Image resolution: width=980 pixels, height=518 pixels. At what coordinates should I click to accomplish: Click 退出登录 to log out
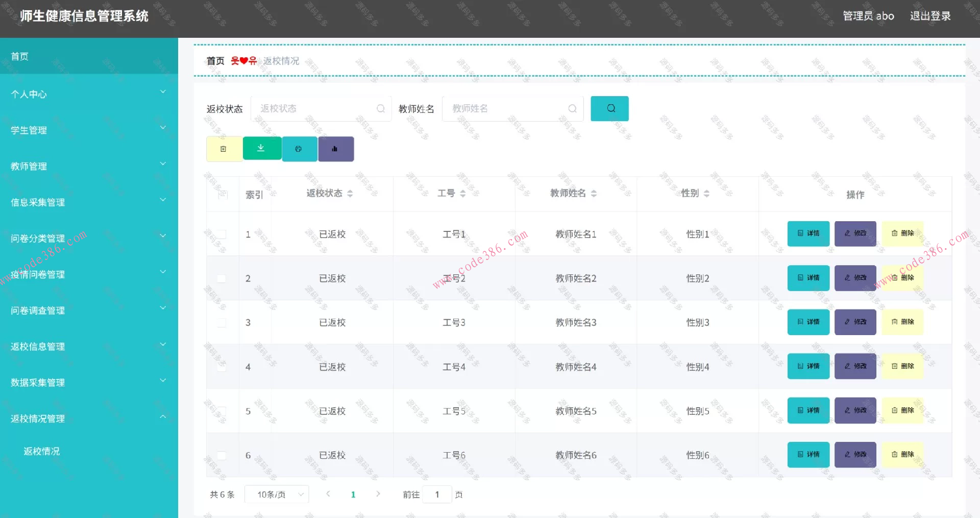(930, 16)
